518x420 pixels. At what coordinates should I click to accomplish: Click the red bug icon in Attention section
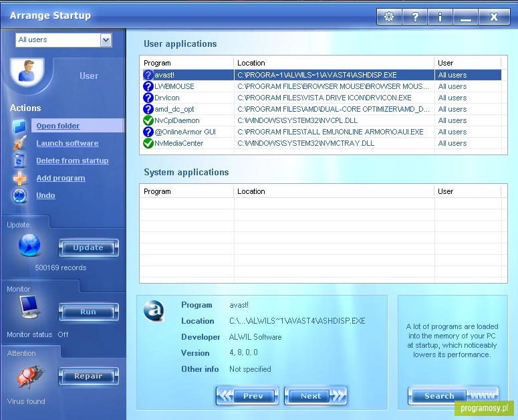point(30,377)
